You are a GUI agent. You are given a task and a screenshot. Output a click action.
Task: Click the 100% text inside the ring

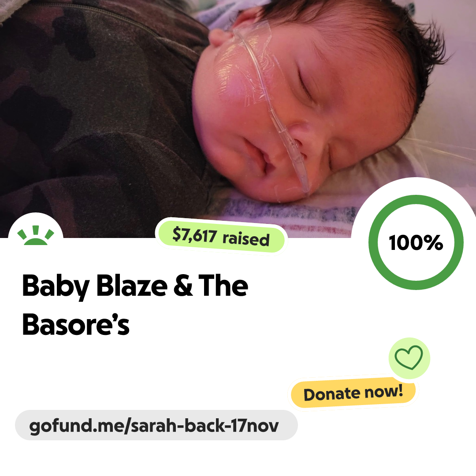pyautogui.click(x=416, y=242)
